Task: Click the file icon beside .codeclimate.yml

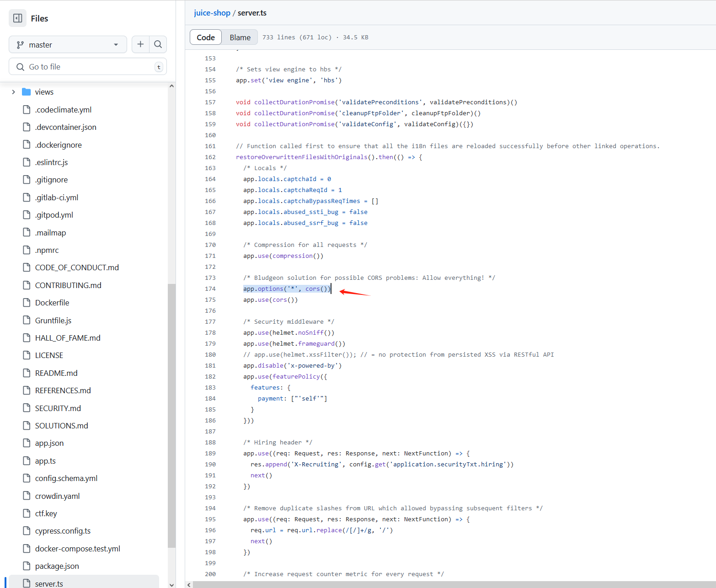Action: pyautogui.click(x=27, y=110)
